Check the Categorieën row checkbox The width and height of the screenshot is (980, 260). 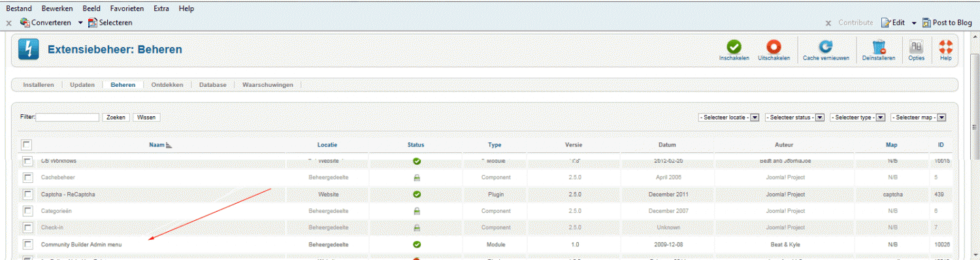click(28, 211)
